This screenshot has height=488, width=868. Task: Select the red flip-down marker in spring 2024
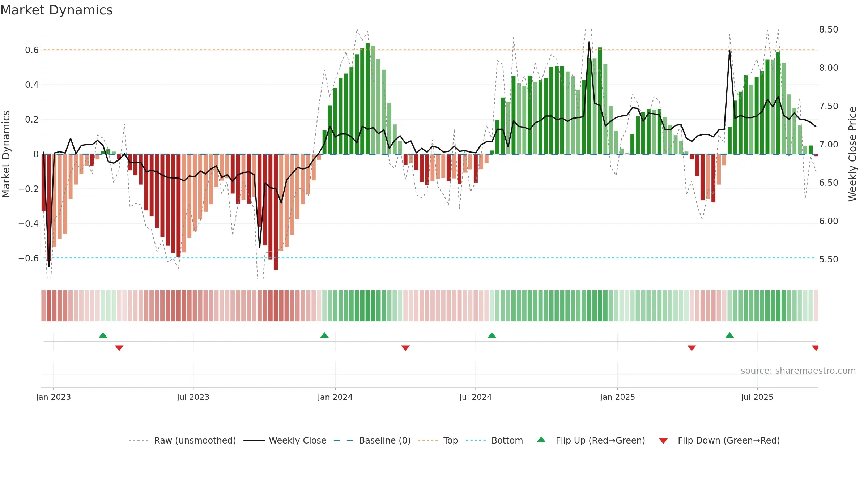click(405, 348)
